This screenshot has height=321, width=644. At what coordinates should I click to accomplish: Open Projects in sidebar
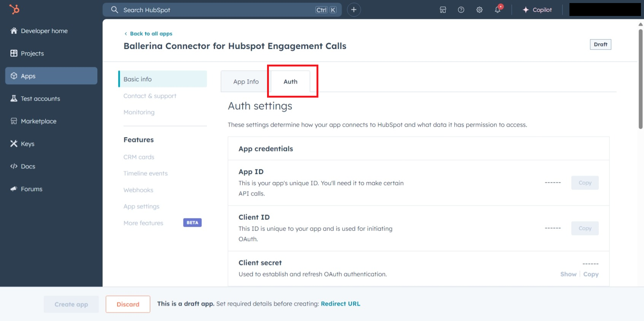(51, 53)
